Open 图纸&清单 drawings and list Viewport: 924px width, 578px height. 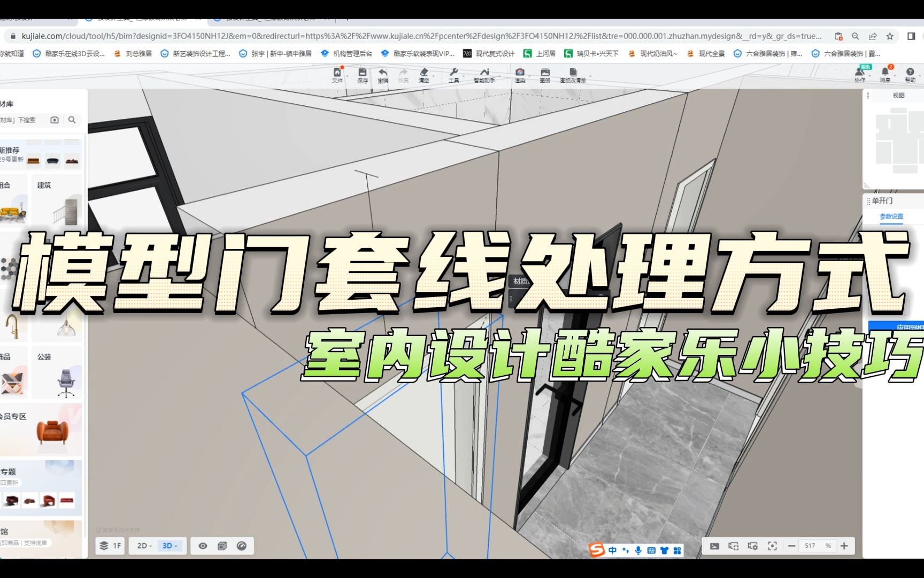tap(573, 75)
